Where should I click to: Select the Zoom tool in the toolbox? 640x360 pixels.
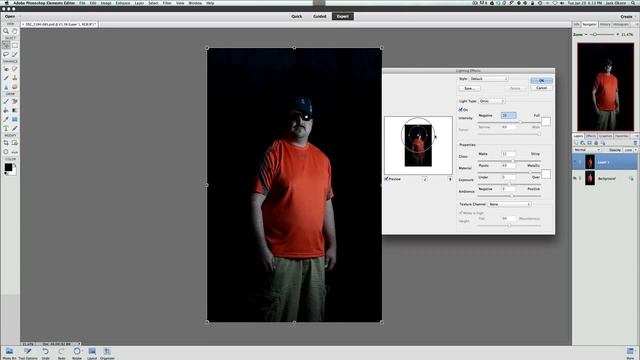[6, 31]
